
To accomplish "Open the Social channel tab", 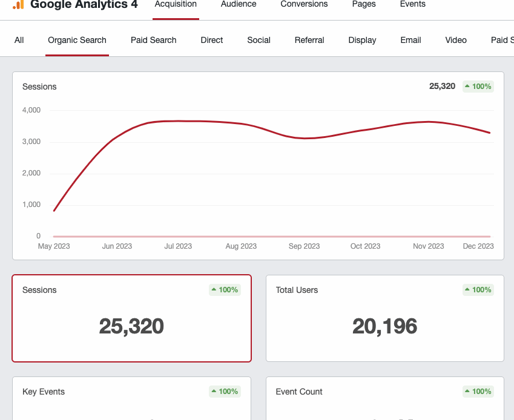I will 259,40.
